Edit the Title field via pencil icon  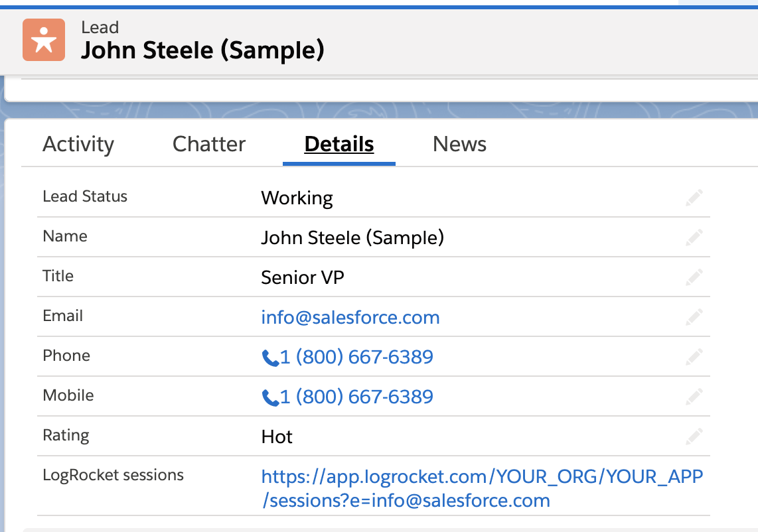click(x=694, y=277)
